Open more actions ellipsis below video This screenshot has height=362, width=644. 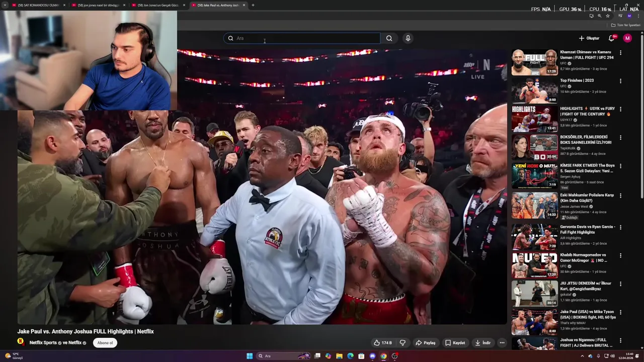pyautogui.click(x=502, y=343)
